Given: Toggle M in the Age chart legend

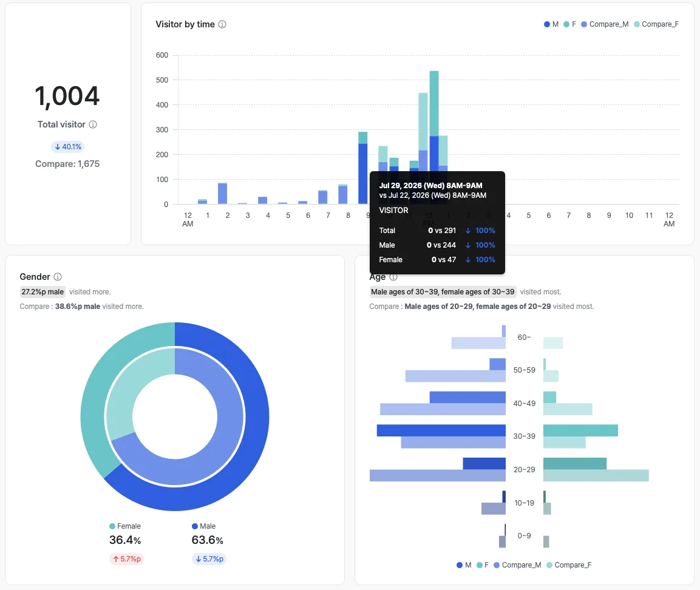Looking at the screenshot, I should coord(464,565).
